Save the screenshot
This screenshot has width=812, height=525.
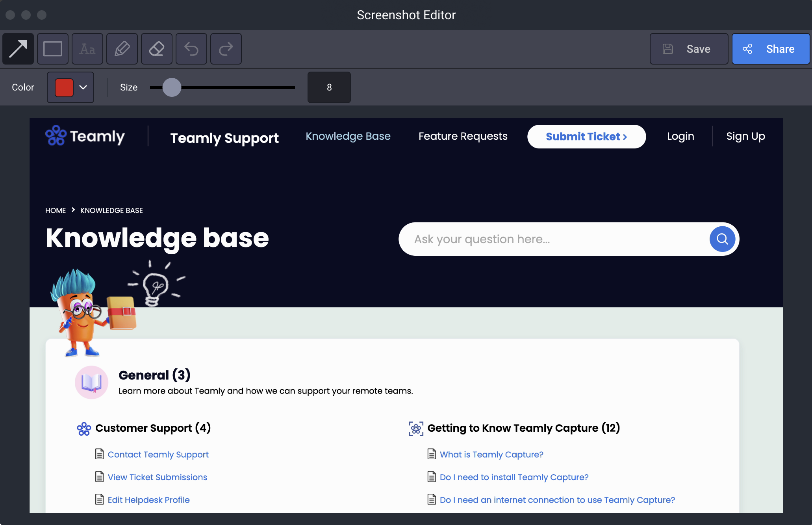click(x=689, y=49)
